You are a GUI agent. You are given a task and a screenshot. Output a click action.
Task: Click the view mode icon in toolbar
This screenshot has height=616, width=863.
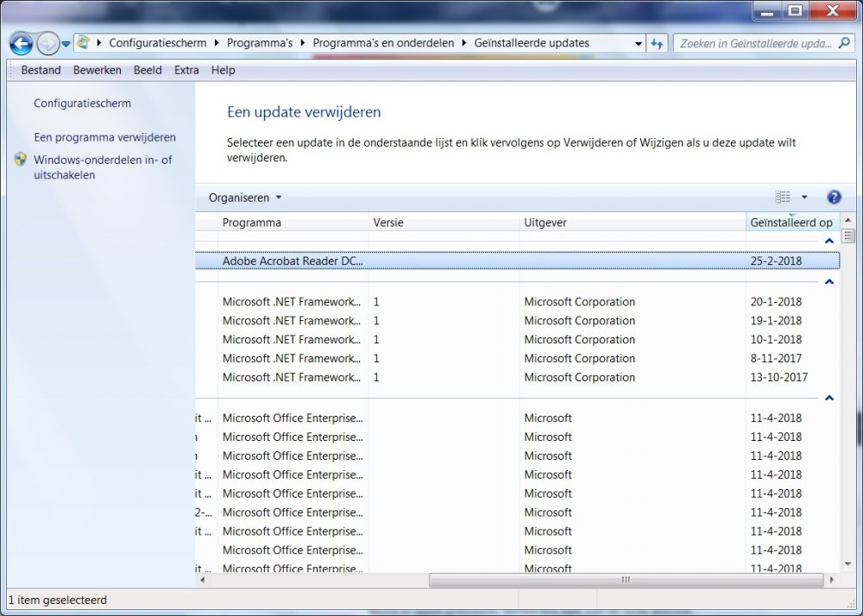click(x=783, y=198)
